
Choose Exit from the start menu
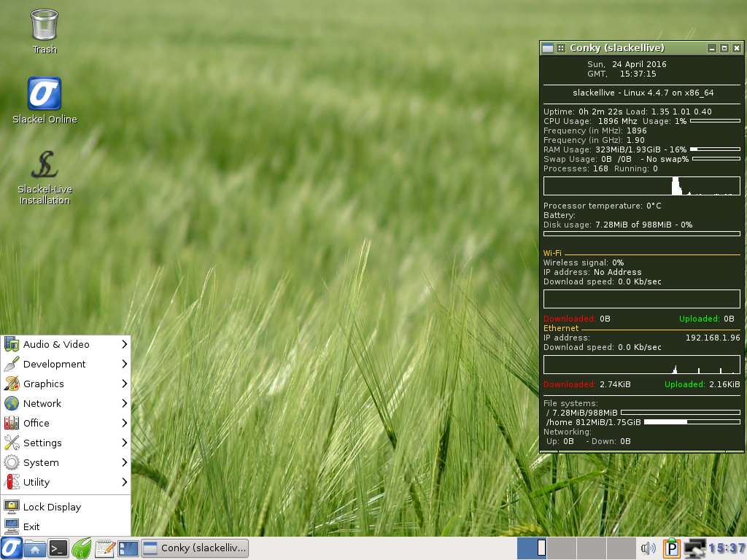pos(66,526)
